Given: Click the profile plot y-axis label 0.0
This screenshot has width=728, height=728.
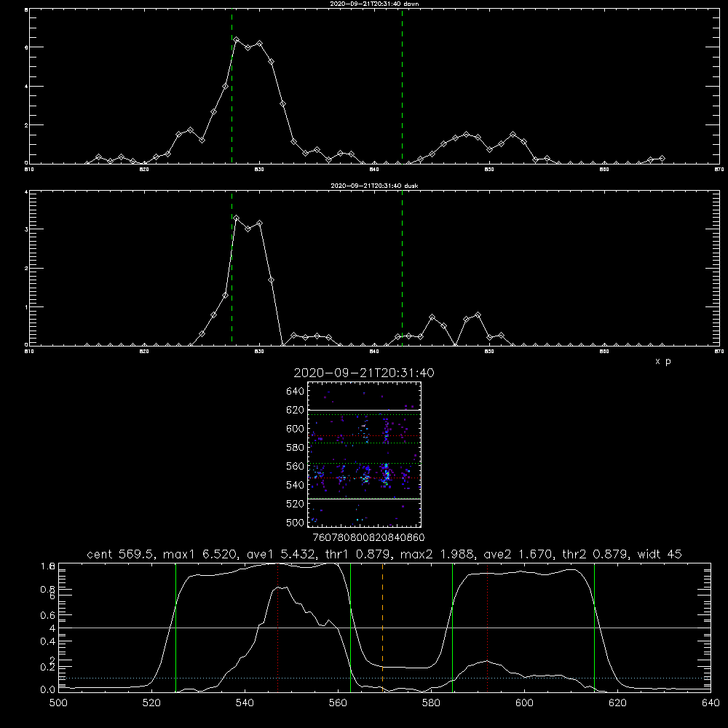Looking at the screenshot, I should coord(48,690).
